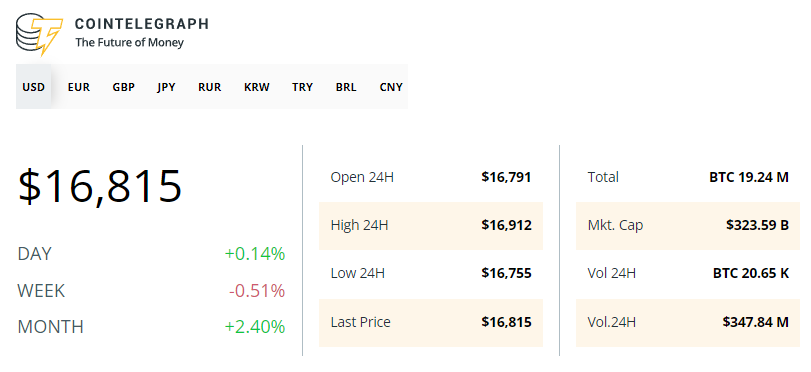Select the RUR currency tab
811x372 pixels.
click(209, 87)
